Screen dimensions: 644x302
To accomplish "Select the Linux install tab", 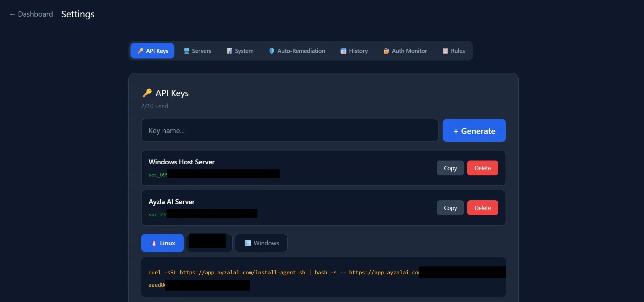I will click(x=162, y=243).
